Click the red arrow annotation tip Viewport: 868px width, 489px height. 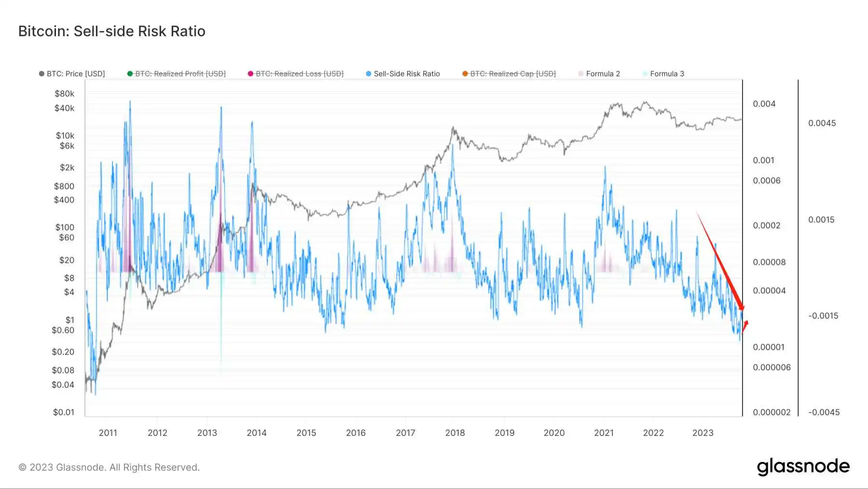743,310
